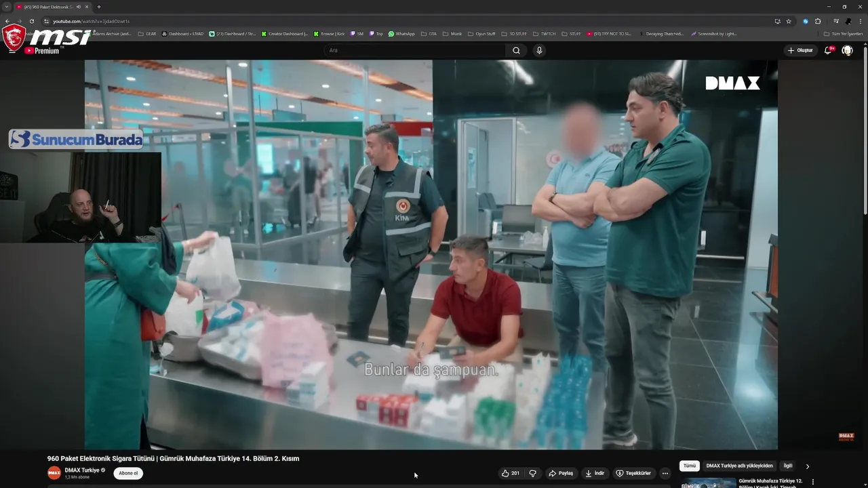Dislike the video with thumbs-down button
The width and height of the screenshot is (868, 488).
point(533,473)
